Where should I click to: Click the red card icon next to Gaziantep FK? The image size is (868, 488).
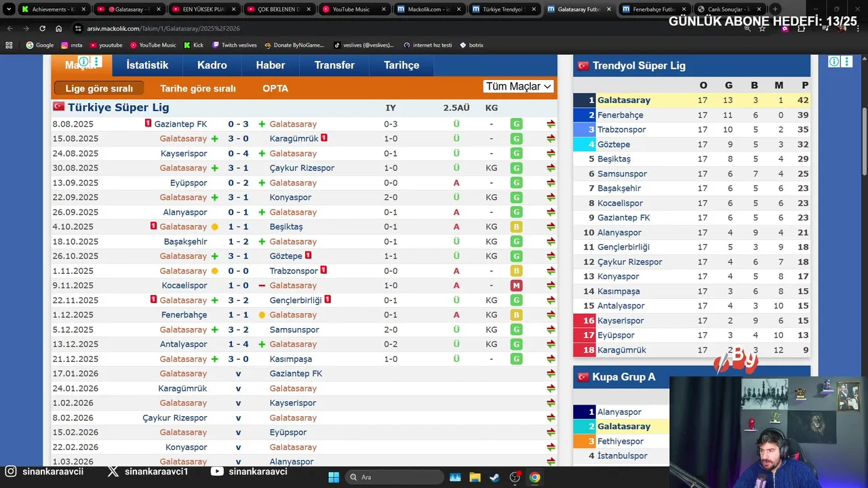(148, 123)
